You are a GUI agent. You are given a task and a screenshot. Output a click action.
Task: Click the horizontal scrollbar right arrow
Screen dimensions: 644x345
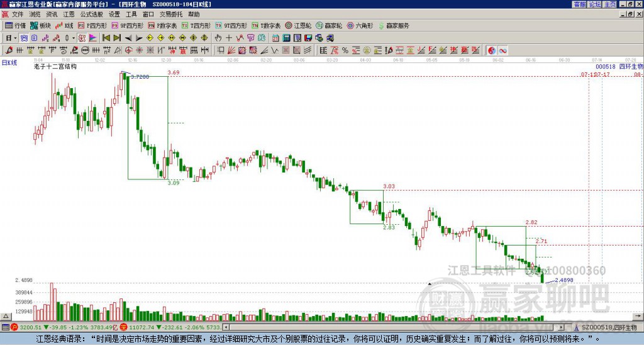click(x=562, y=327)
